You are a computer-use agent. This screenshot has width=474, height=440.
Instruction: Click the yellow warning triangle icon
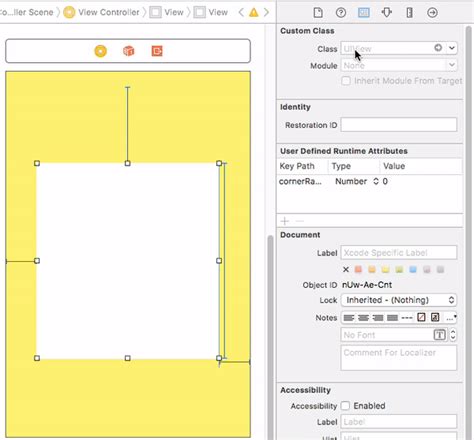(254, 13)
